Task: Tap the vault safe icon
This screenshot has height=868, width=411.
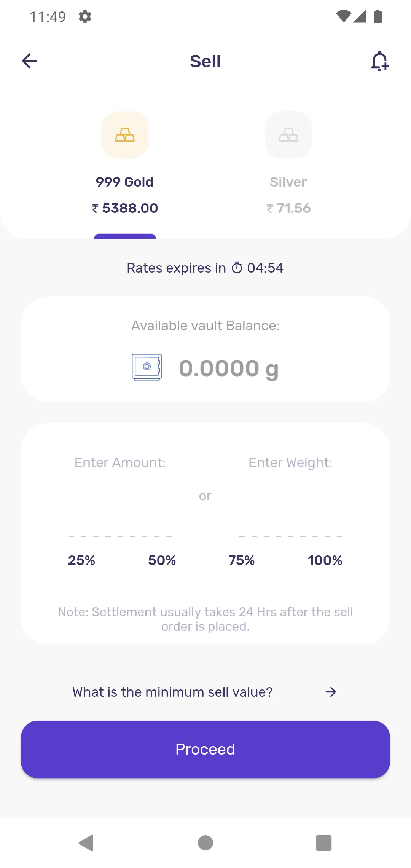Action: click(x=147, y=367)
